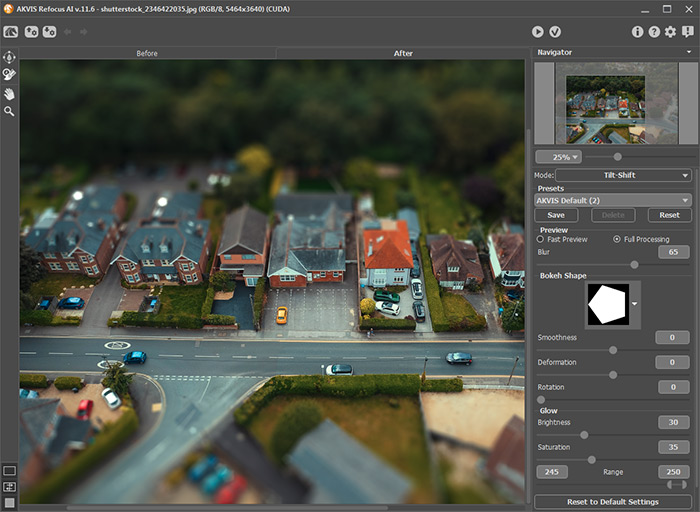Open Preferences gear icon

671,32
